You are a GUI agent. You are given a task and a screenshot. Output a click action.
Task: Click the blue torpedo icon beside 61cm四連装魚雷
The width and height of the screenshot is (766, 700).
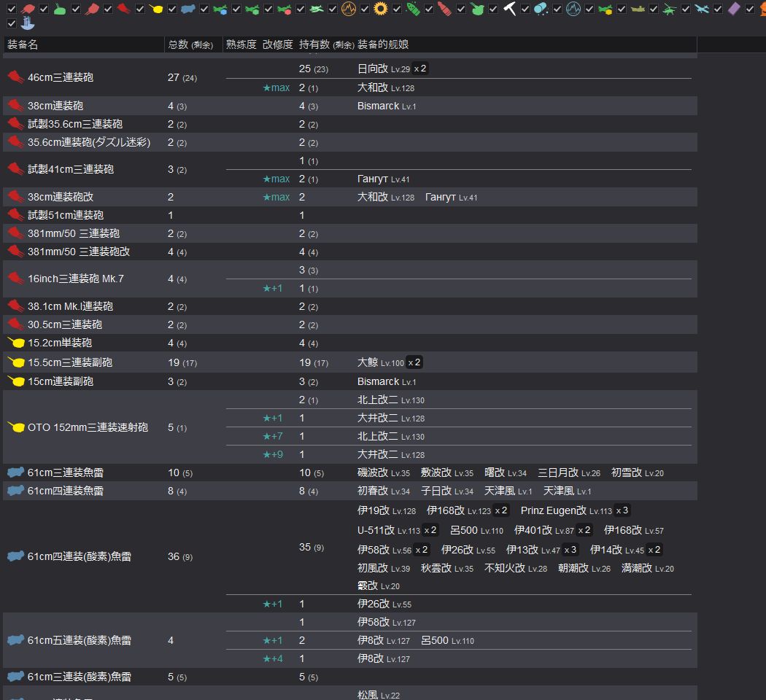tap(15, 490)
